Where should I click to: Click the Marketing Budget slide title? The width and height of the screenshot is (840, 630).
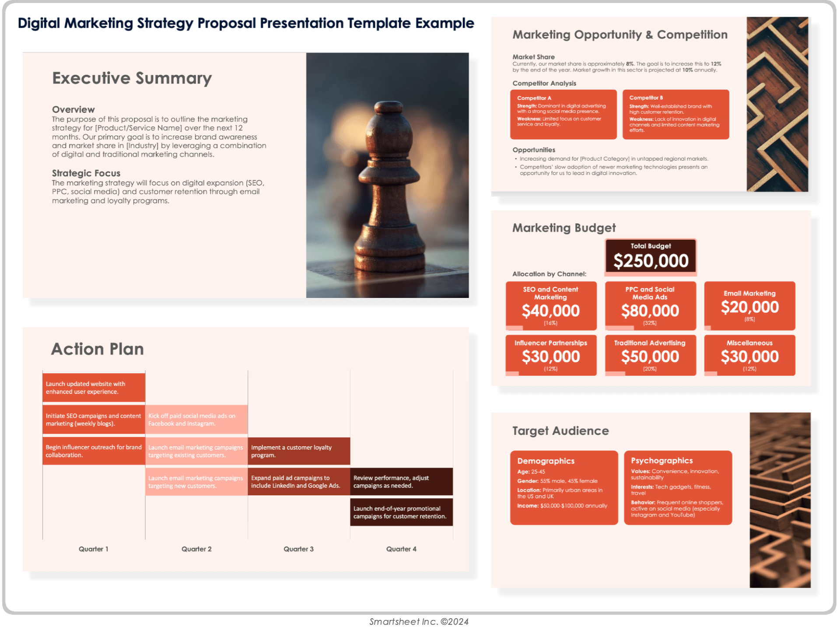tap(564, 228)
